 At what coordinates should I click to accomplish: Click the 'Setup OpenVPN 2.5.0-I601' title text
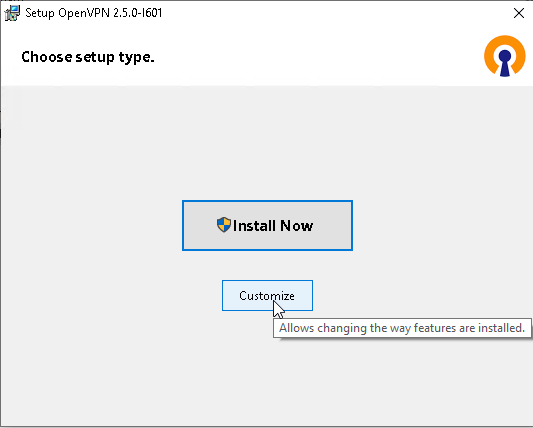(93, 13)
